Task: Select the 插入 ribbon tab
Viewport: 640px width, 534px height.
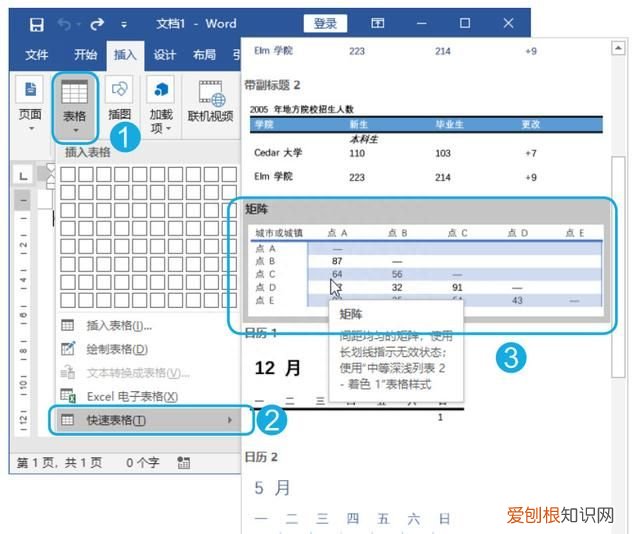Action: 125,54
